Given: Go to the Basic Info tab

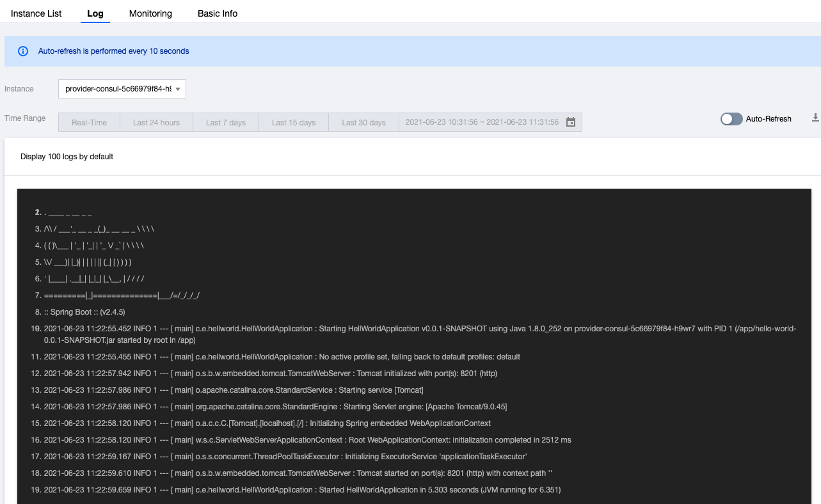Looking at the screenshot, I should 218,13.
